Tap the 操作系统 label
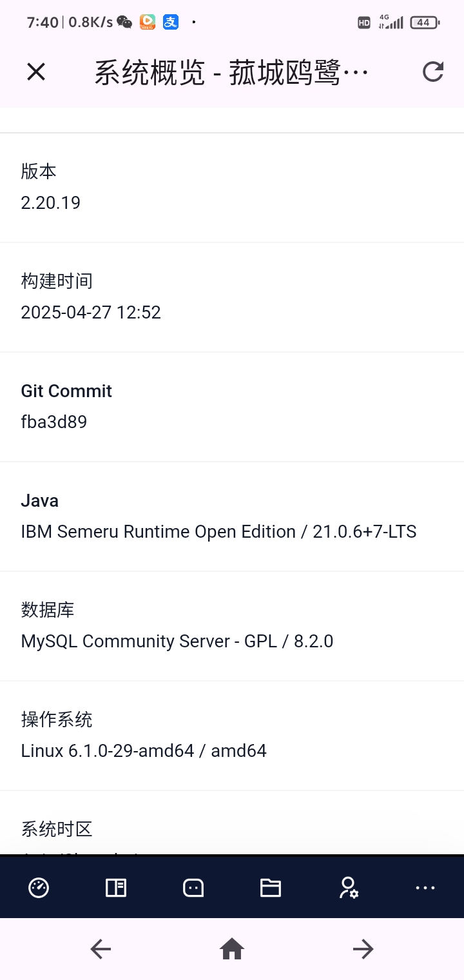The height and width of the screenshot is (980, 464). (57, 720)
